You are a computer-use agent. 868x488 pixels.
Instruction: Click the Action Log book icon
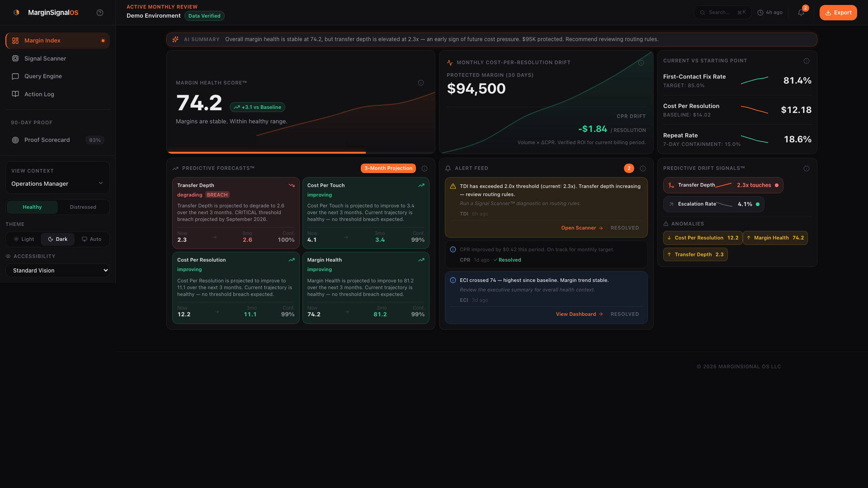click(x=15, y=94)
